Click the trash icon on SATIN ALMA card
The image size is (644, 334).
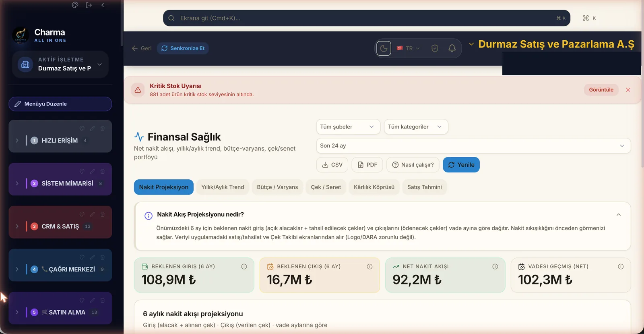(x=103, y=300)
